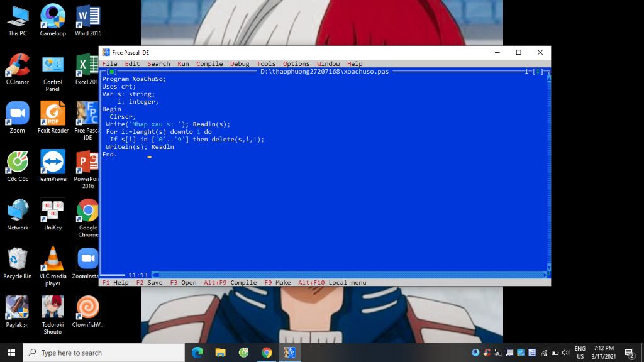Screen dimensions: 644x362
Task: Click the horizontal scrollbar left arrow
Action: coord(155,275)
